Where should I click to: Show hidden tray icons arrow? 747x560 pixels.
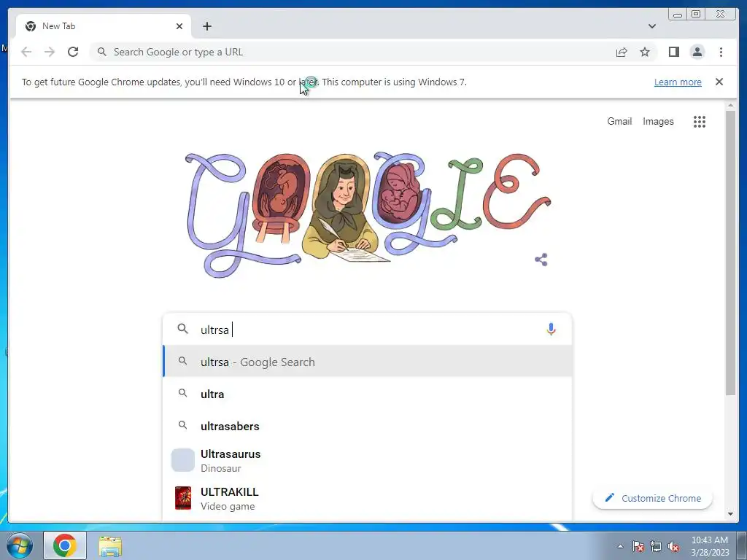620,546
